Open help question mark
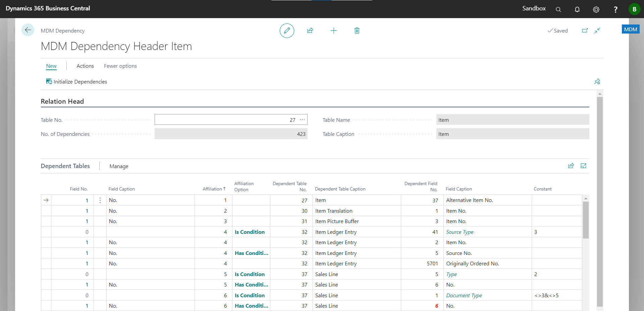This screenshot has height=311, width=644. (615, 9)
